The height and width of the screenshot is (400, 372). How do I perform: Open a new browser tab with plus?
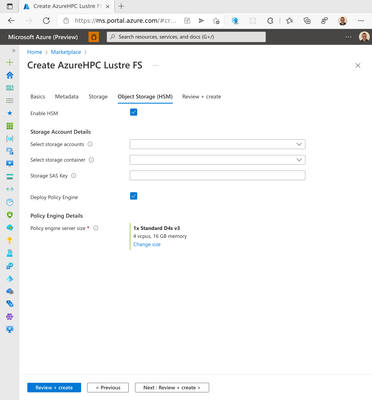121,6
